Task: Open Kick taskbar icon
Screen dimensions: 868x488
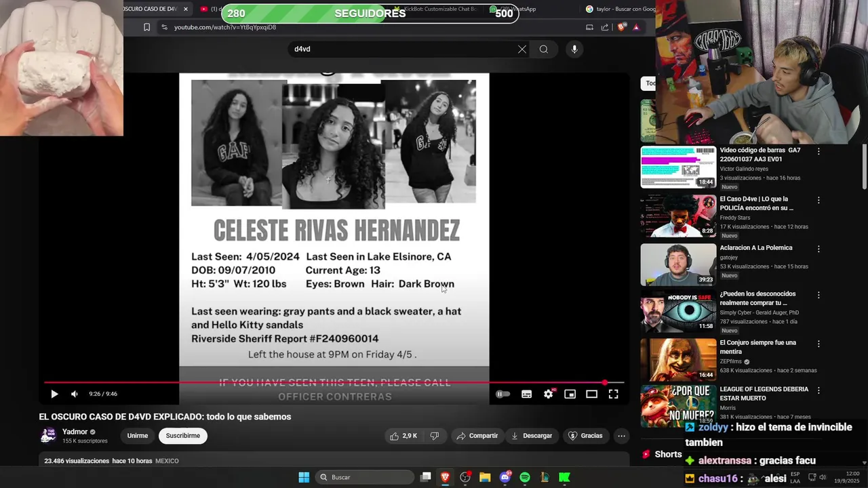Action: click(x=564, y=477)
